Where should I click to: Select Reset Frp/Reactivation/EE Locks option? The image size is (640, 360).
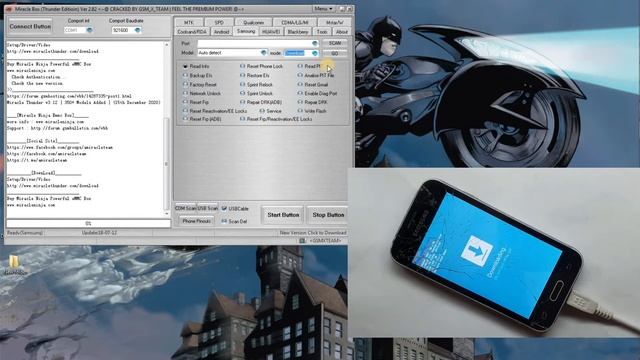point(276,119)
